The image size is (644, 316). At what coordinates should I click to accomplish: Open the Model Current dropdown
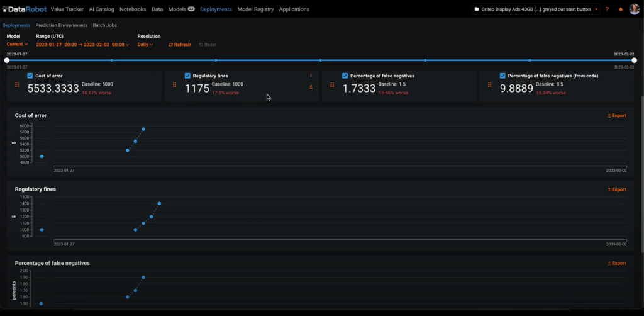tap(17, 45)
